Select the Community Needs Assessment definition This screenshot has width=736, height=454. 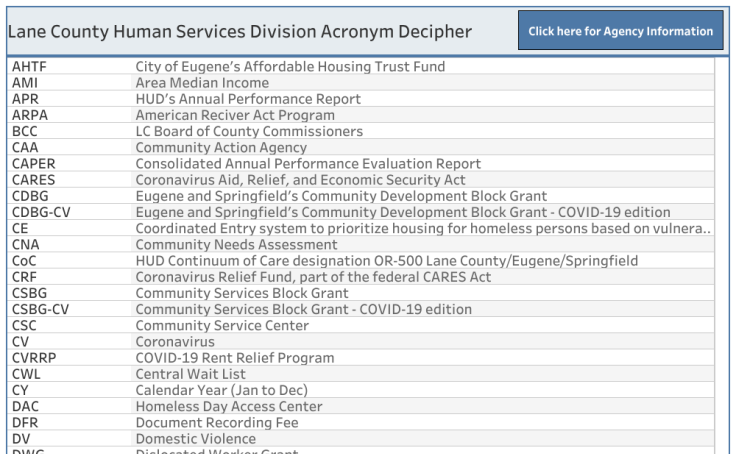[236, 244]
